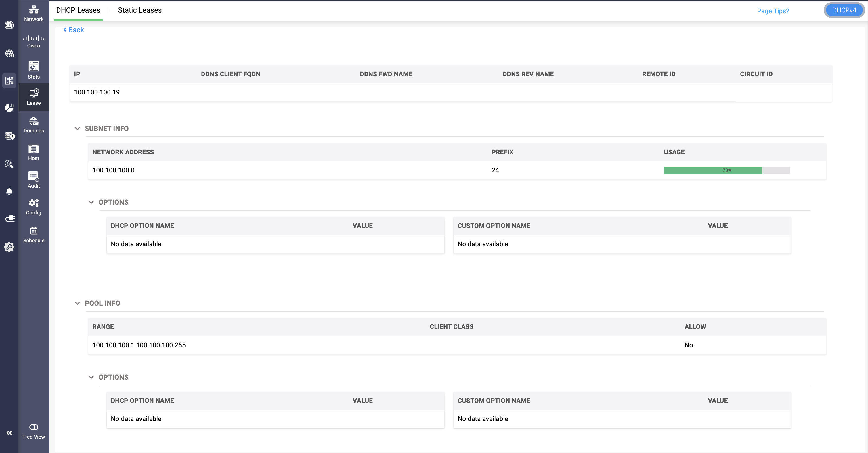Collapse the OPTIONS section under Subnet Info

point(91,202)
